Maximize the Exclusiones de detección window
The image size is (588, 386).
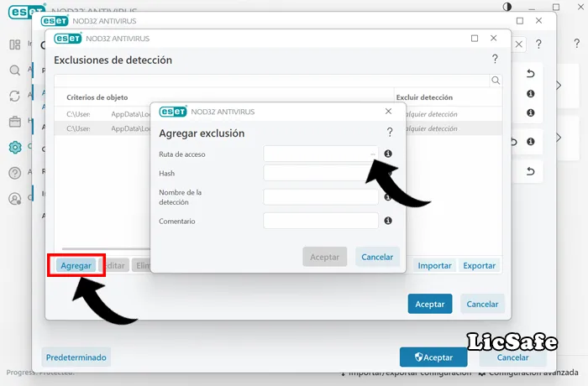click(475, 39)
